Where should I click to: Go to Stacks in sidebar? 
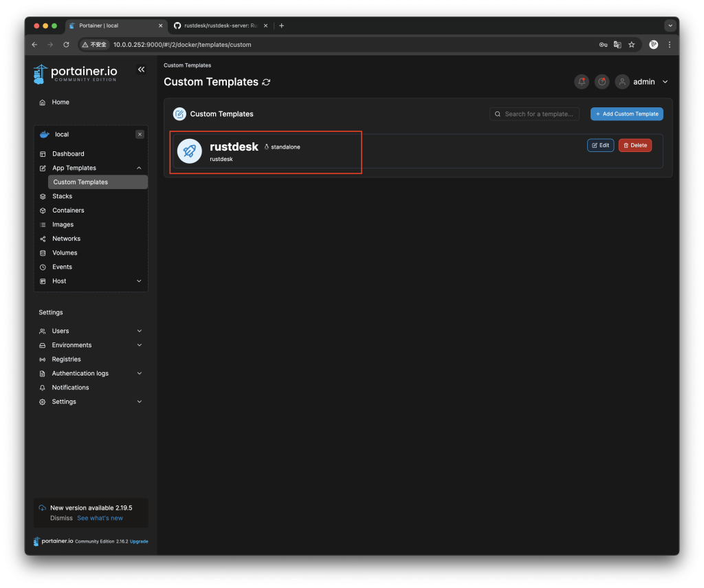coord(62,196)
